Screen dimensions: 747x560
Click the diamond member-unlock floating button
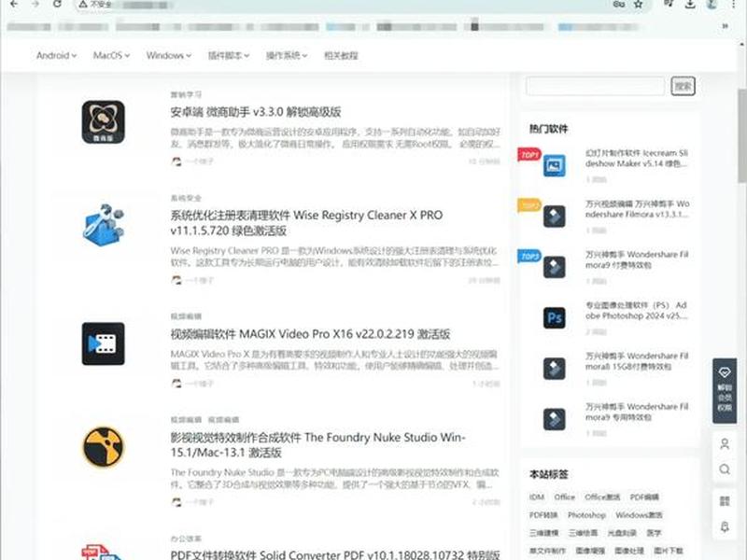pyautogui.click(x=725, y=390)
